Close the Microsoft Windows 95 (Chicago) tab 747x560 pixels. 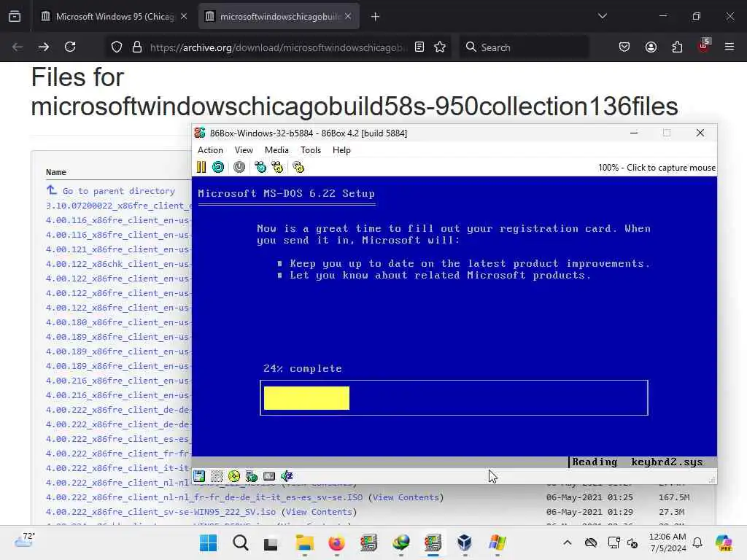[x=184, y=17]
